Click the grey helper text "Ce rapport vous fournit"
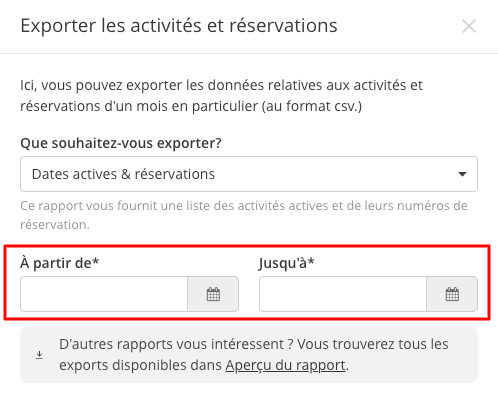The width and height of the screenshot is (498, 411). coord(244,215)
